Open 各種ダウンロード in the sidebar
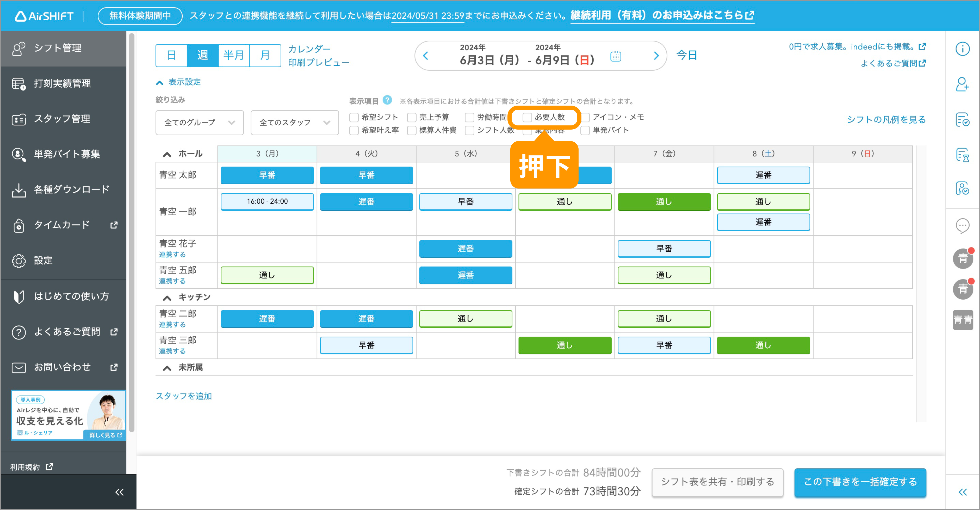The height and width of the screenshot is (510, 980). point(63,190)
